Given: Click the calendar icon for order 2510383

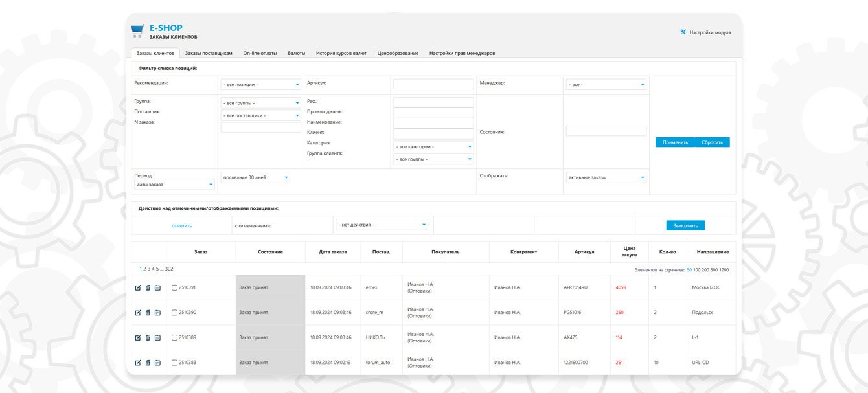Looking at the screenshot, I should (157, 363).
